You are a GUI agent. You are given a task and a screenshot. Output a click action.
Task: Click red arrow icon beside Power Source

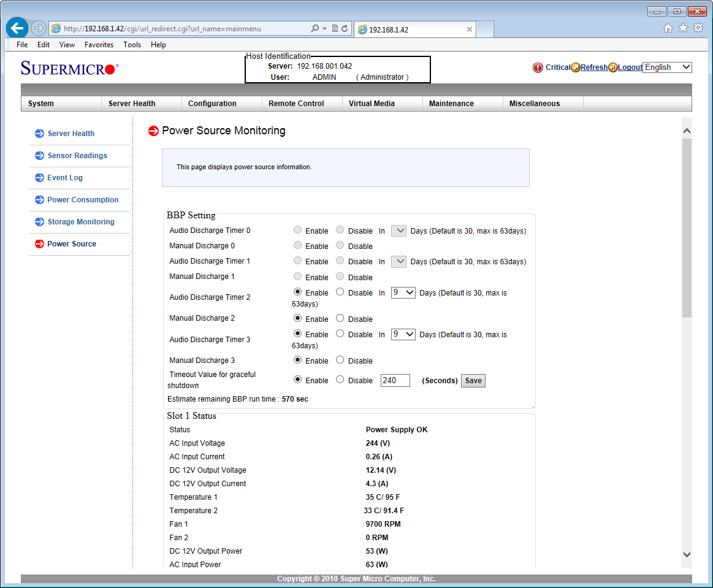40,244
